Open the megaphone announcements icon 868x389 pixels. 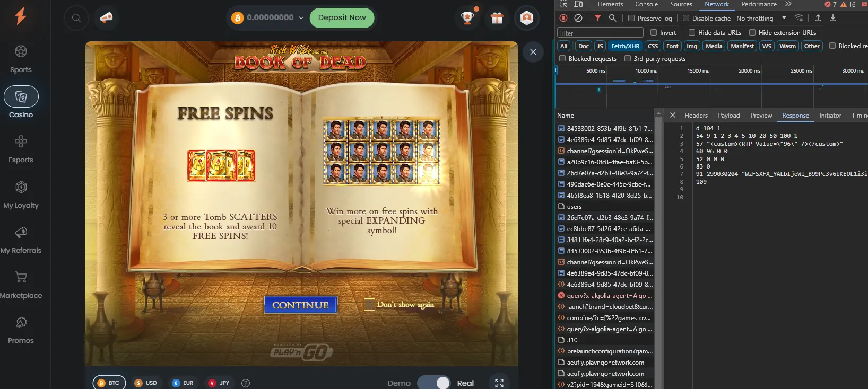click(x=106, y=18)
